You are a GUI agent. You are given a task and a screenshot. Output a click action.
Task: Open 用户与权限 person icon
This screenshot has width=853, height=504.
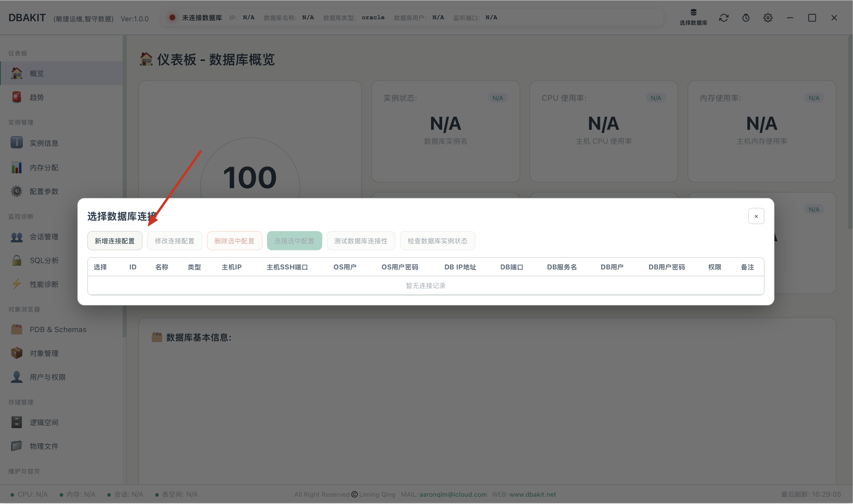coord(16,377)
